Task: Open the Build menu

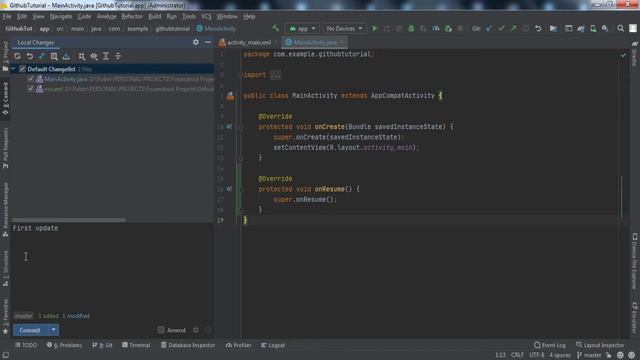Action: point(154,17)
